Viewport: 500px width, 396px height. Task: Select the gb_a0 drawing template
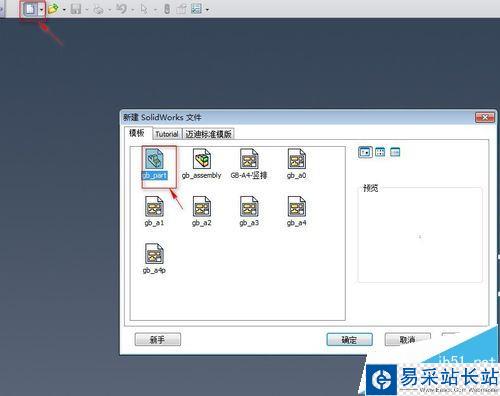[296, 164]
